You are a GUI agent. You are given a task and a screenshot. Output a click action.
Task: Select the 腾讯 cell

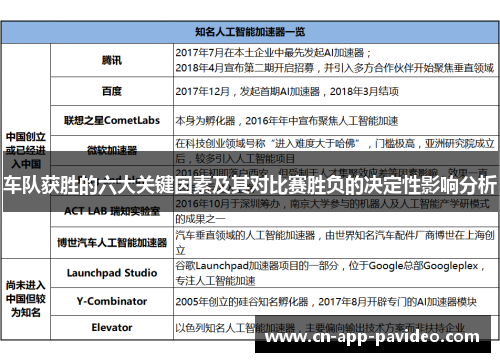(112, 60)
